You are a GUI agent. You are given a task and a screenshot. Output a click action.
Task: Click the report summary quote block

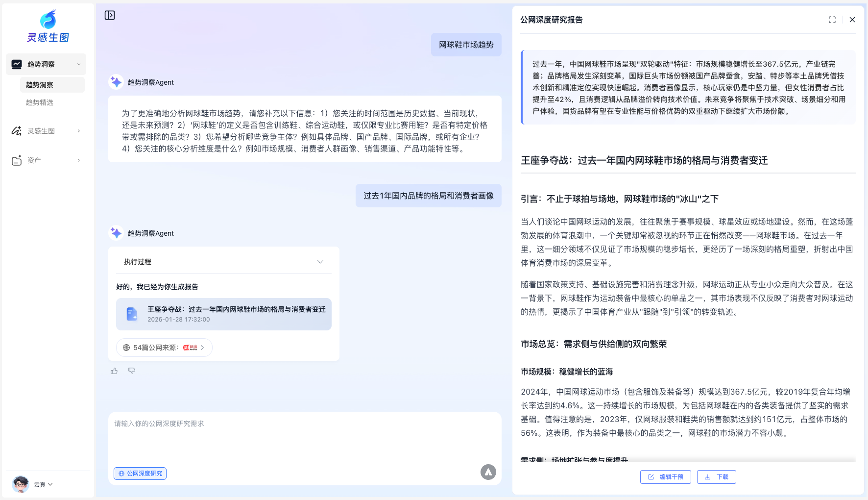coord(688,87)
